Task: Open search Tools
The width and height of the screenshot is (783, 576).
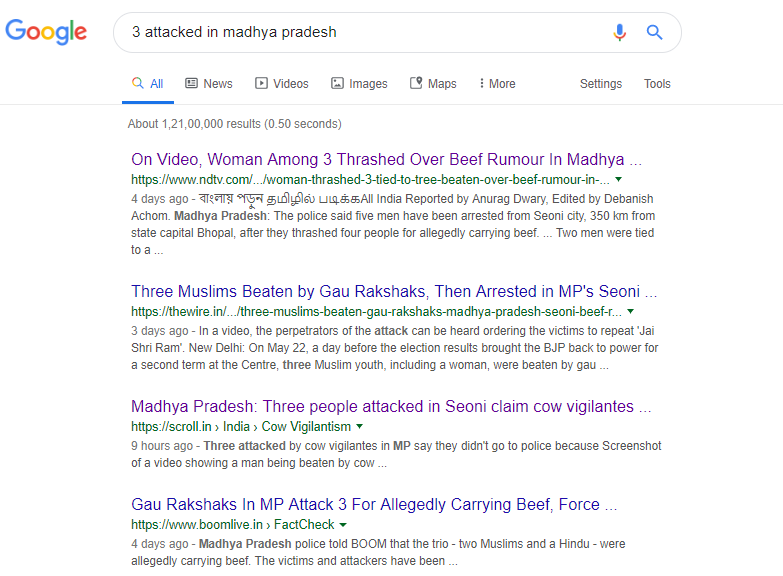Action: tap(657, 83)
